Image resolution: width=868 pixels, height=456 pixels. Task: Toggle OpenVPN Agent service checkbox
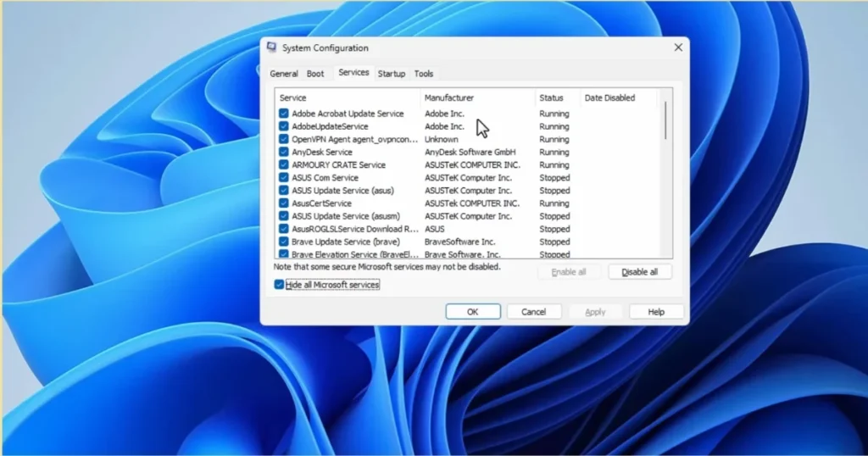pyautogui.click(x=283, y=139)
